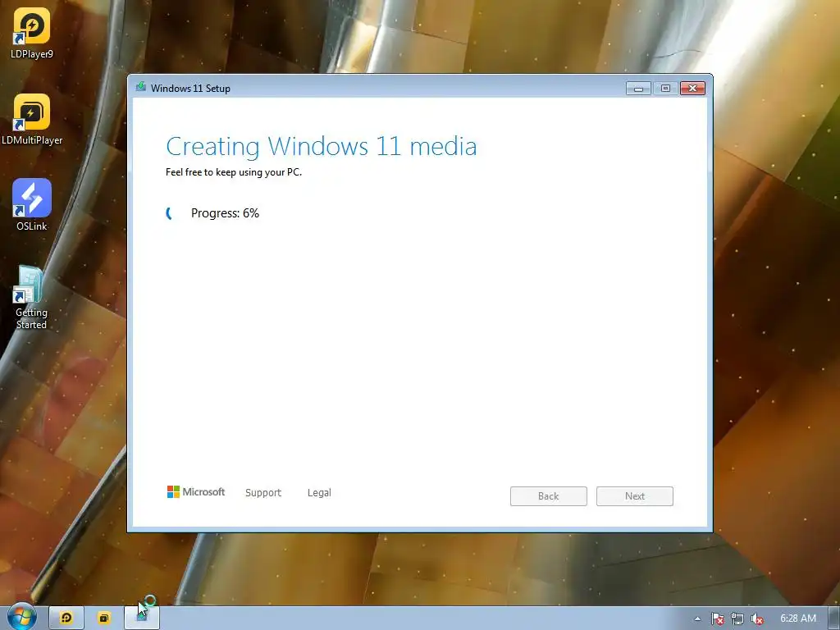840x630 pixels.
Task: Click the "Progress: 6%" text
Action: click(x=225, y=213)
